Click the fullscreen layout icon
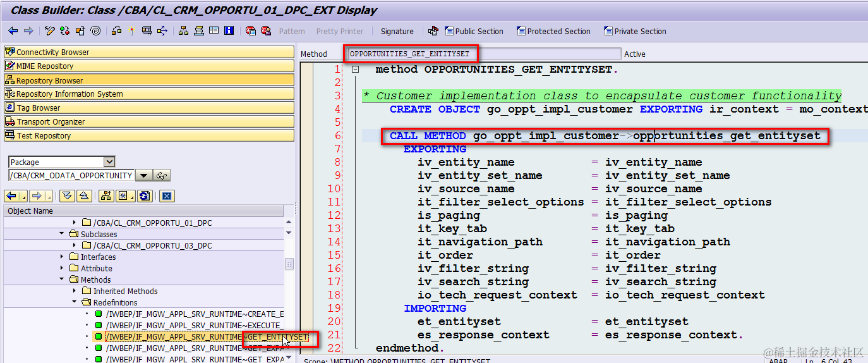This screenshot has width=868, height=363. coord(214,31)
